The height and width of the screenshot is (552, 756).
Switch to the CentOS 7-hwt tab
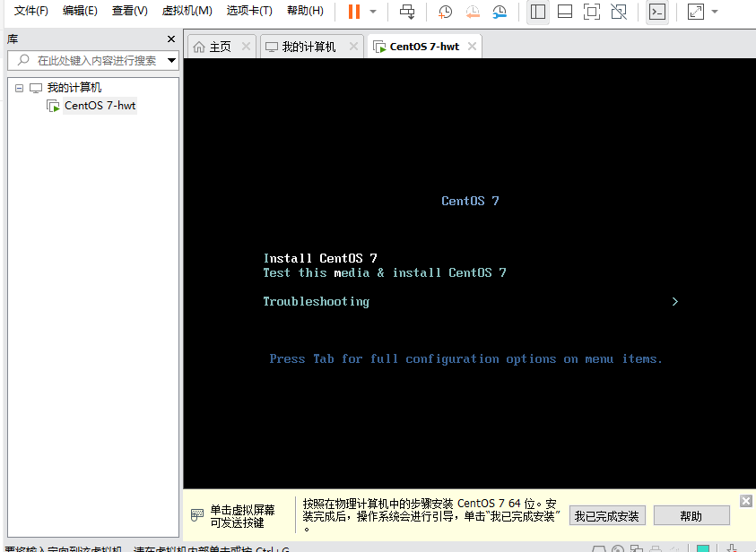tap(424, 47)
